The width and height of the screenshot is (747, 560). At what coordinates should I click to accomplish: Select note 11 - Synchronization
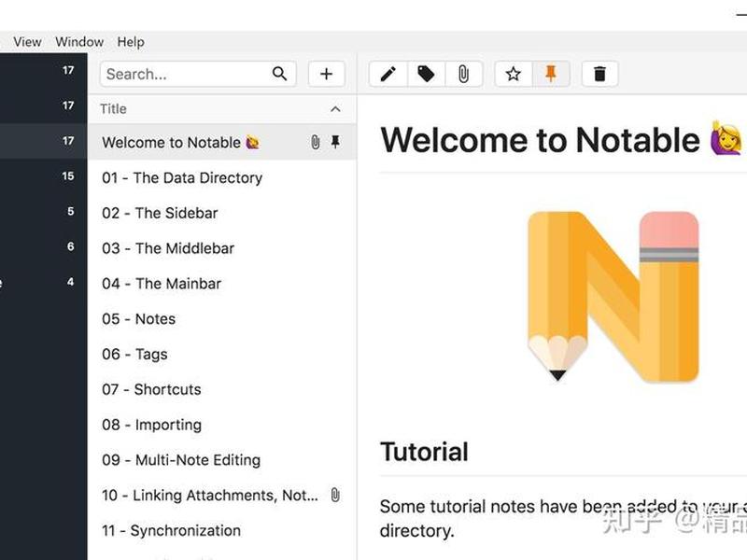pos(222,530)
